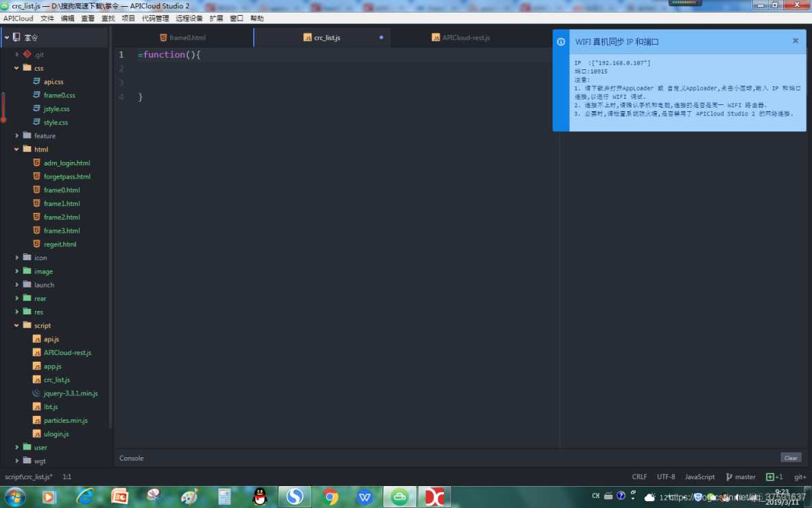
Task: Expand the rear folder
Action: tap(16, 298)
